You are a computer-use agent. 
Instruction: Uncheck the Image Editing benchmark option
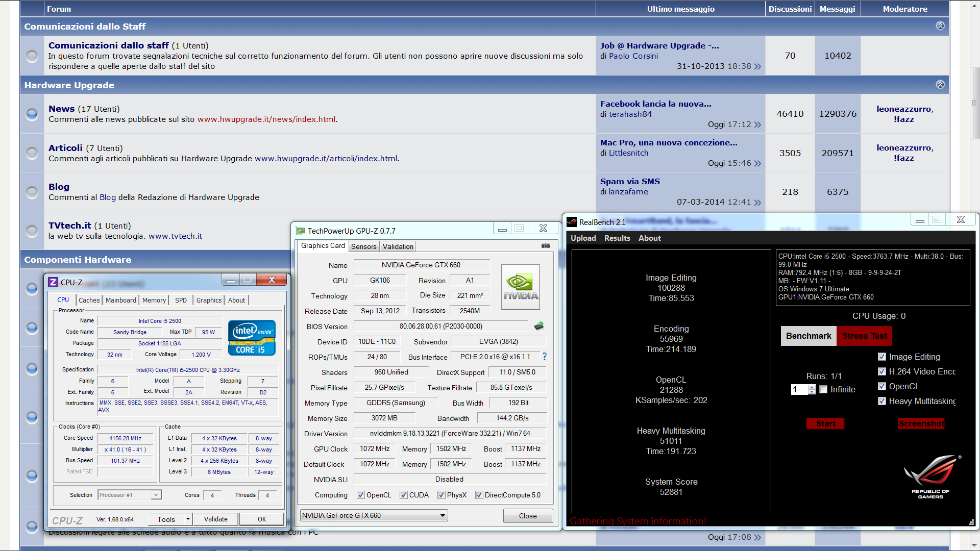(x=881, y=357)
